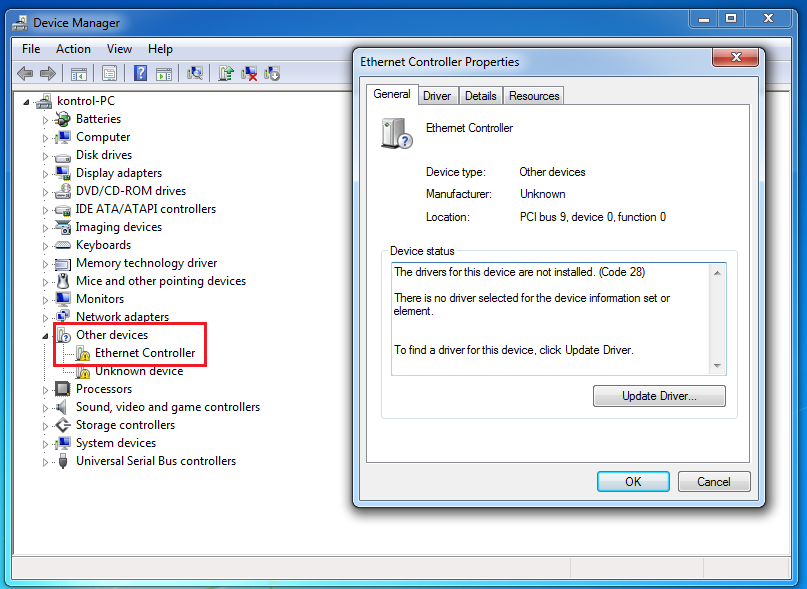The height and width of the screenshot is (589, 807).
Task: Select the Storage controllers icon
Action: point(62,425)
